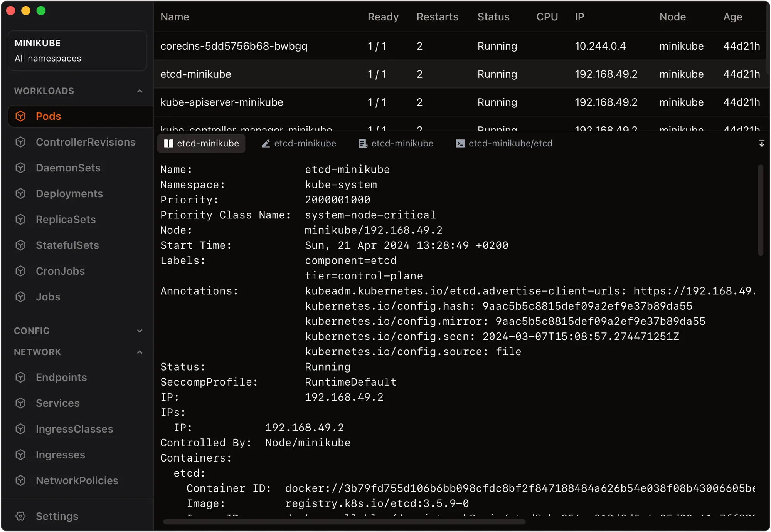Click the Endpoints cube icon
The width and height of the screenshot is (771, 532).
point(21,377)
